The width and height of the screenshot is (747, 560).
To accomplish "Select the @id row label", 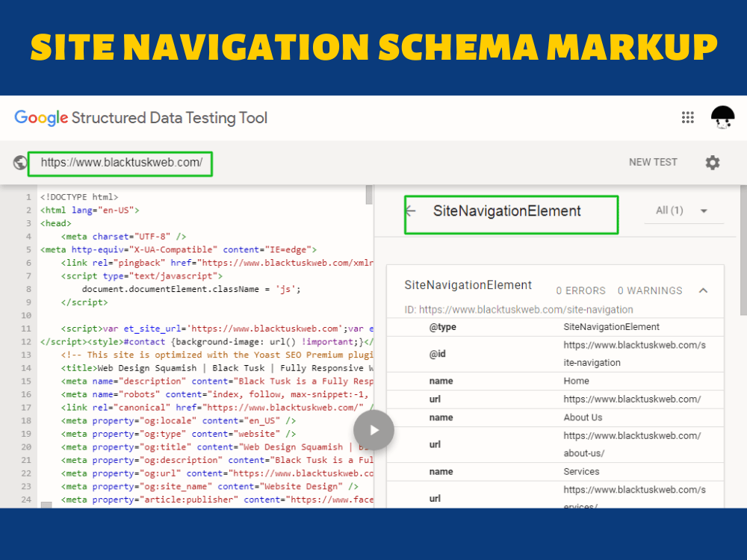I will pos(437,354).
